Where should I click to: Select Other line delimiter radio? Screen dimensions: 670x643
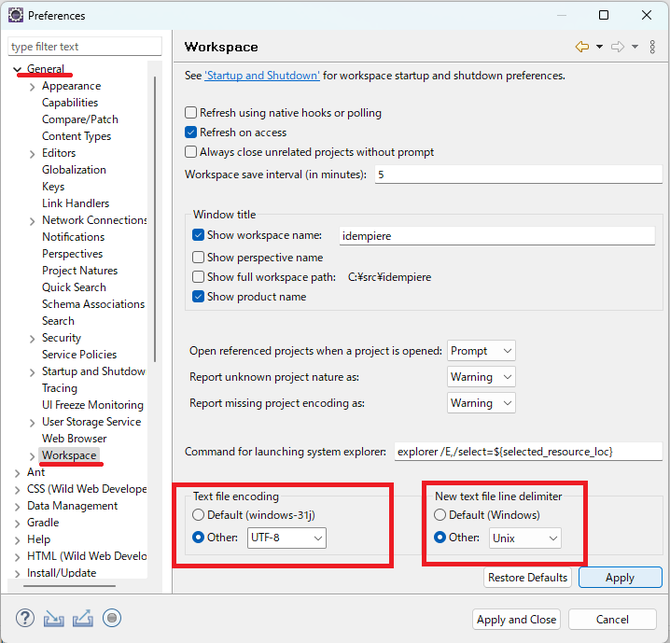(440, 537)
